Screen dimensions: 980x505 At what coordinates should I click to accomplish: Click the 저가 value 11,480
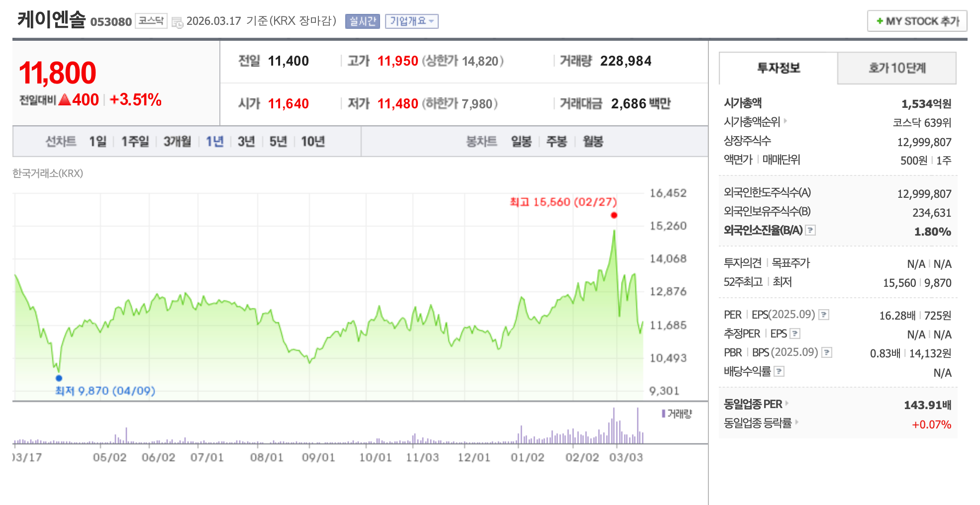point(398,103)
